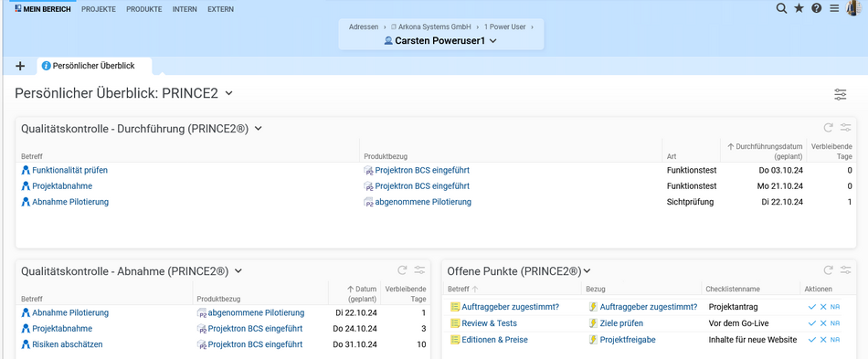
Task: Expand Qualitätskontrolle - Abnahme panel title dropdown
Action: tap(238, 271)
